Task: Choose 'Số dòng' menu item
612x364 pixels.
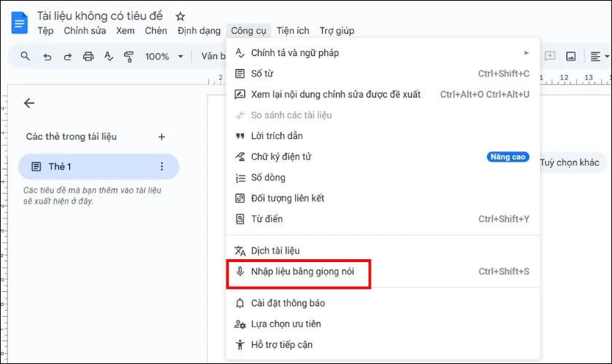Action: pos(383,178)
